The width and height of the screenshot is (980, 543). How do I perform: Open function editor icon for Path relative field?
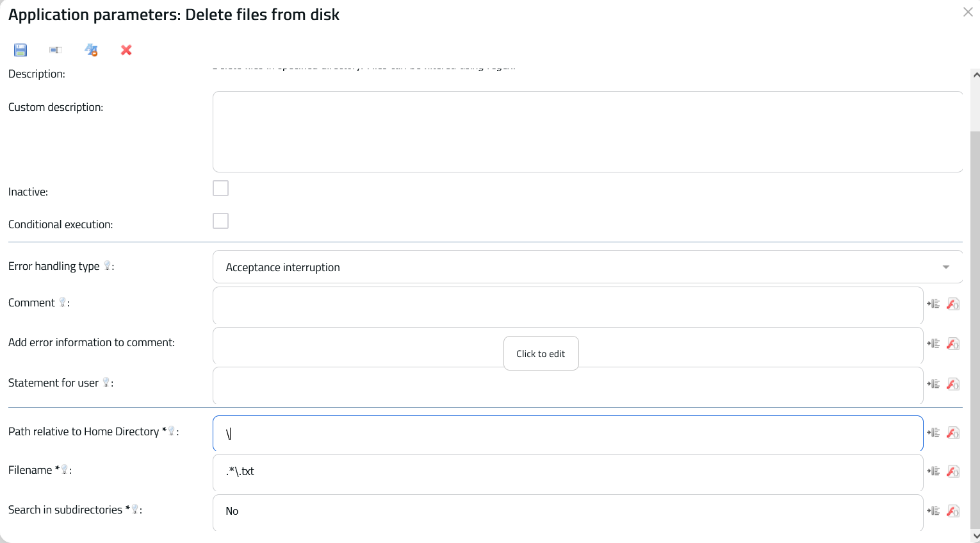click(x=953, y=433)
